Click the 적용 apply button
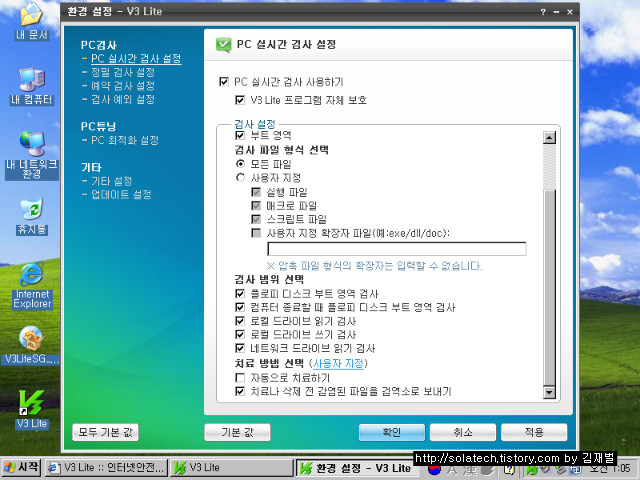The height and width of the screenshot is (480, 640). [534, 432]
